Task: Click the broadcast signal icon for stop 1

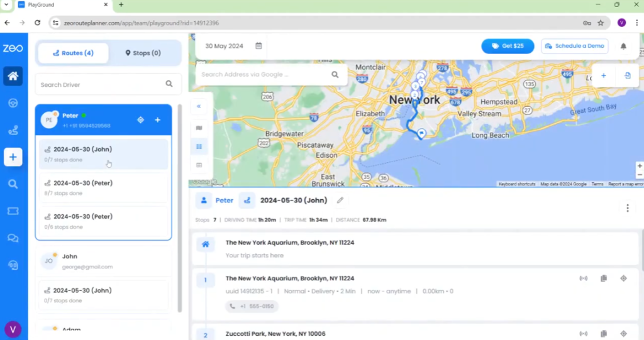Action: point(583,278)
